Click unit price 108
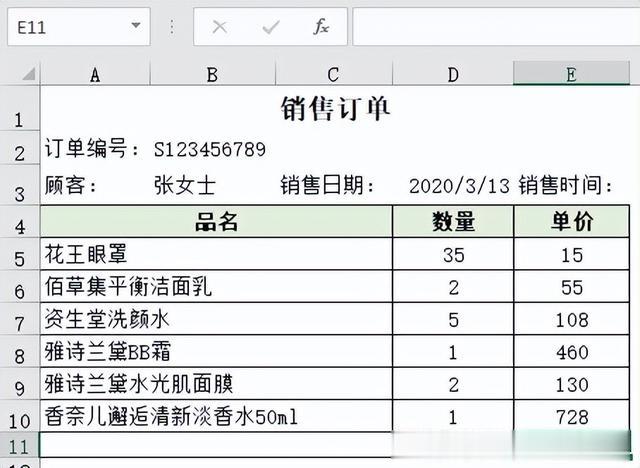The height and width of the screenshot is (468, 640). tap(571, 319)
